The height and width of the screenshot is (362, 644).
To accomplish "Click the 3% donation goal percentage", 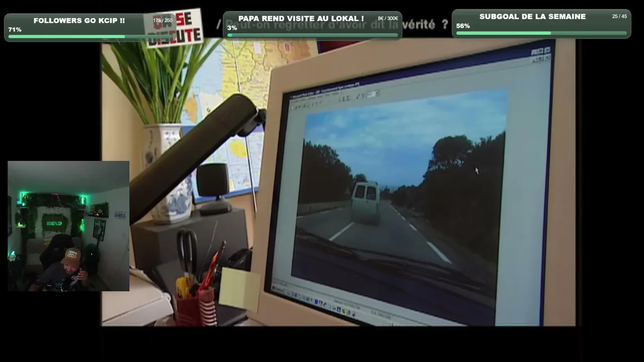I will pyautogui.click(x=232, y=28).
